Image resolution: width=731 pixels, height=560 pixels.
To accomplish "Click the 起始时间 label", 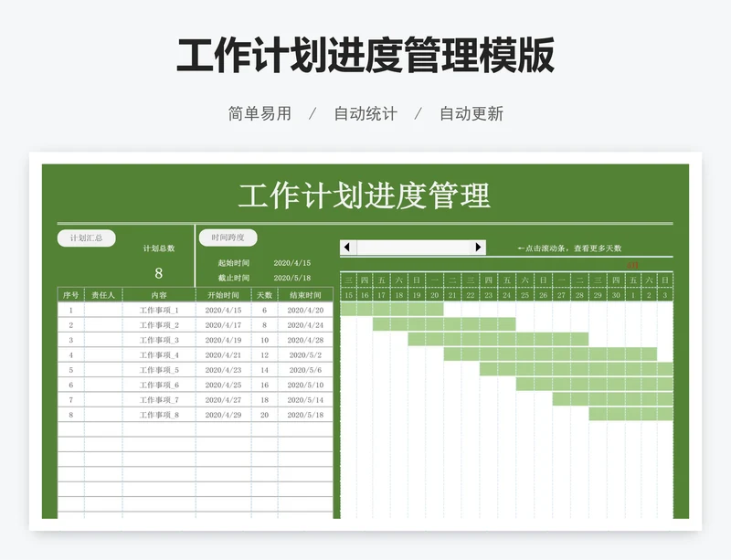I will [x=234, y=263].
